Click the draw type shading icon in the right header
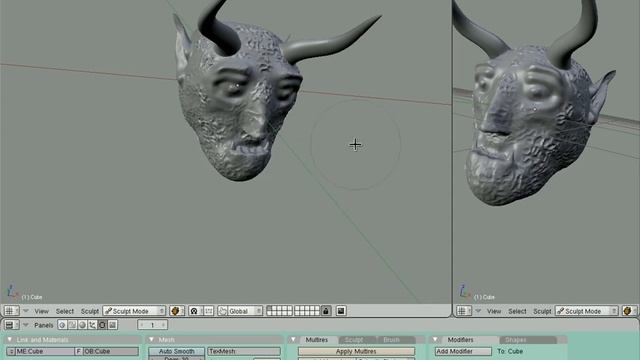This screenshot has height=360, width=640. pyautogui.click(x=629, y=311)
